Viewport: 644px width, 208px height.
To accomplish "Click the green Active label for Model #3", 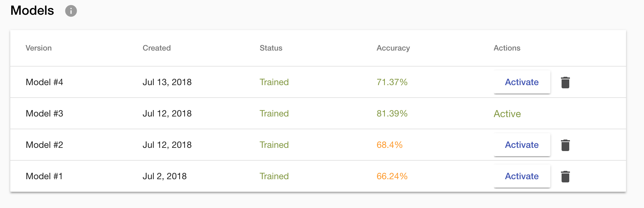I will [x=507, y=114].
